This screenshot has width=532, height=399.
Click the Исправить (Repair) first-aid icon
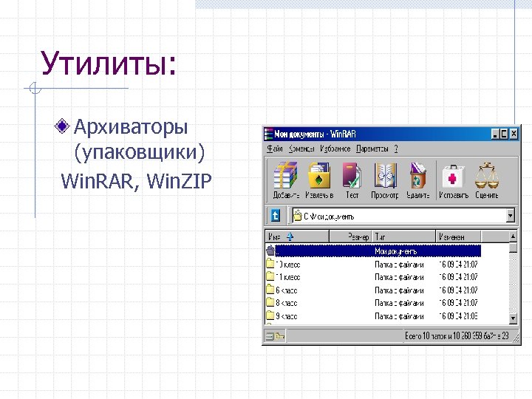tap(453, 177)
